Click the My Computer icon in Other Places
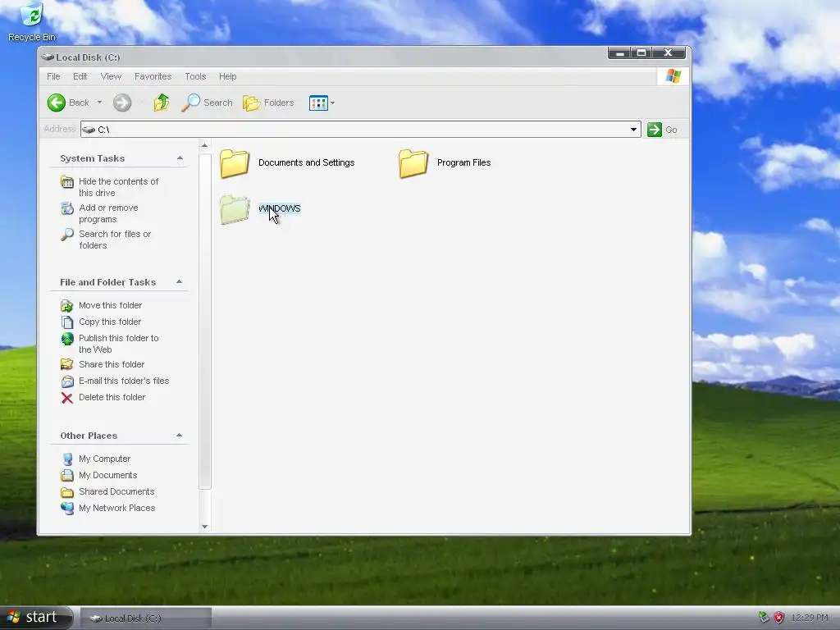 (x=67, y=459)
